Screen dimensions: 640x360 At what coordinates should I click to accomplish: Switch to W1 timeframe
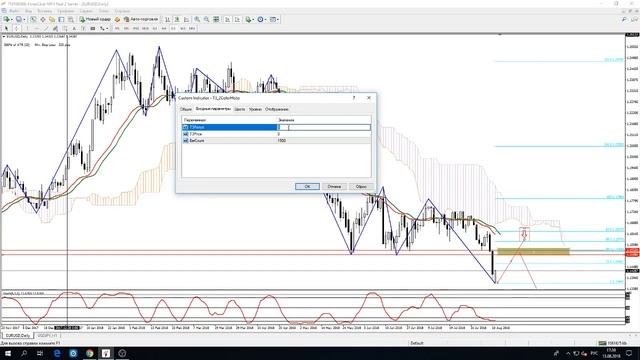pos(183,29)
